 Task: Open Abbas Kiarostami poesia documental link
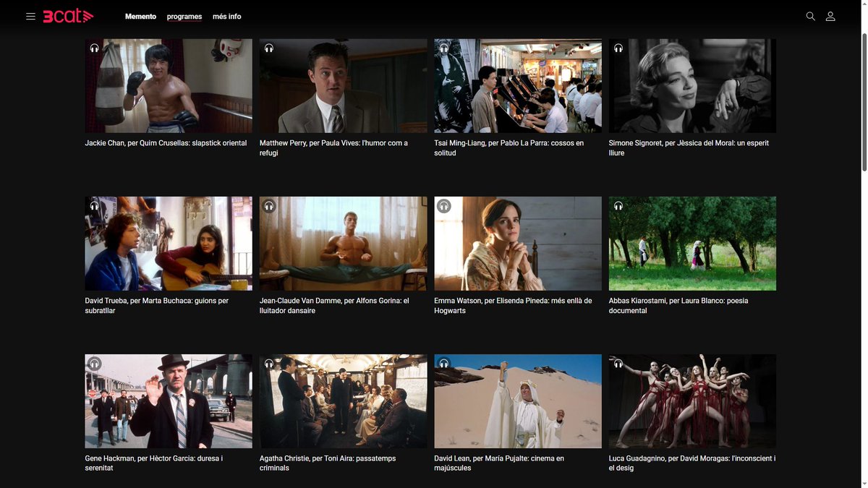pos(678,306)
